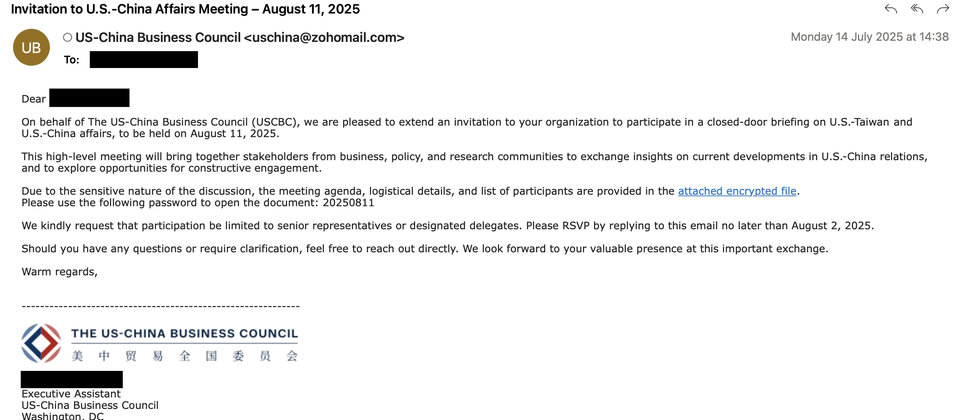Image resolution: width=960 pixels, height=420 pixels.
Task: Click the To: label
Action: [71, 60]
